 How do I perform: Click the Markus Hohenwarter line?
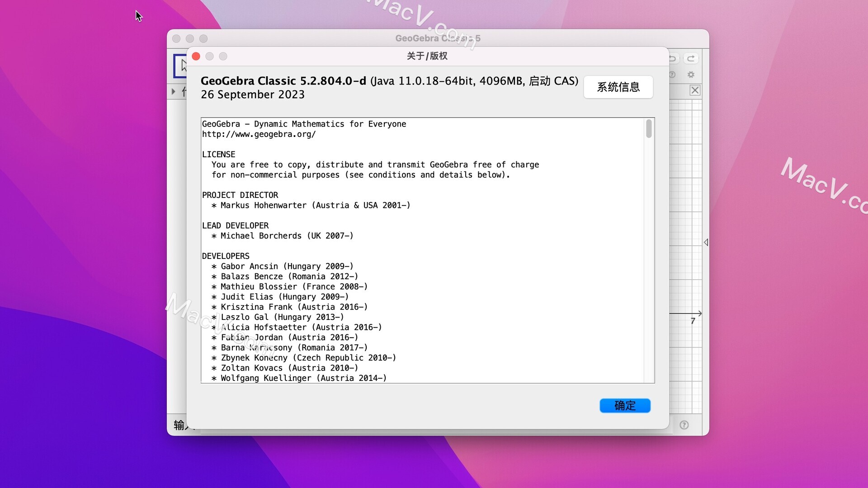point(311,205)
